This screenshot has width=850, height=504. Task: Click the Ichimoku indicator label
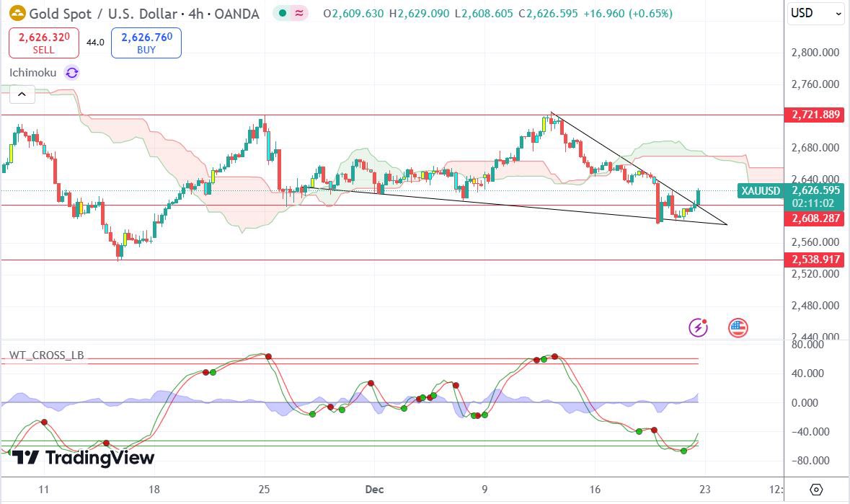tap(32, 73)
